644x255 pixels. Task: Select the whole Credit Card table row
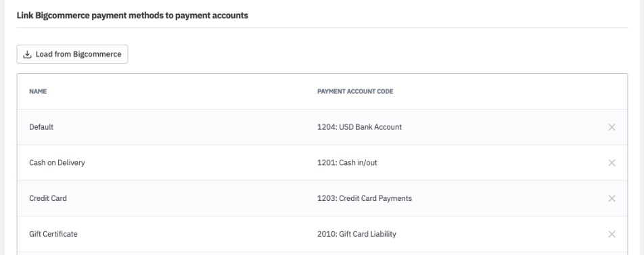click(x=322, y=198)
